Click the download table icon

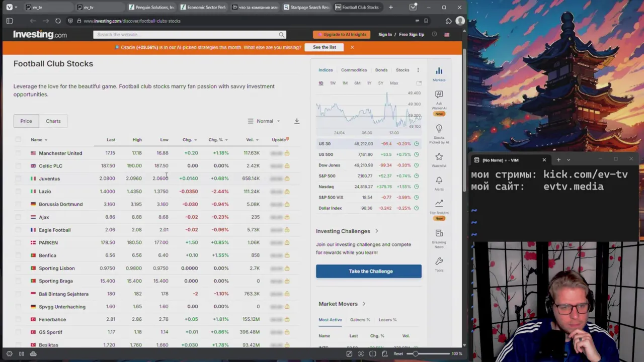coord(297,121)
